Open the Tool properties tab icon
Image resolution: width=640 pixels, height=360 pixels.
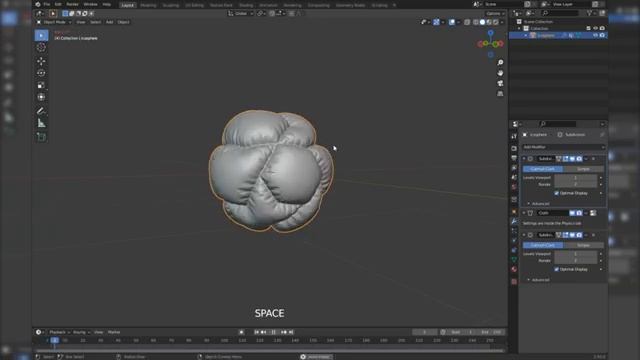tap(514, 136)
